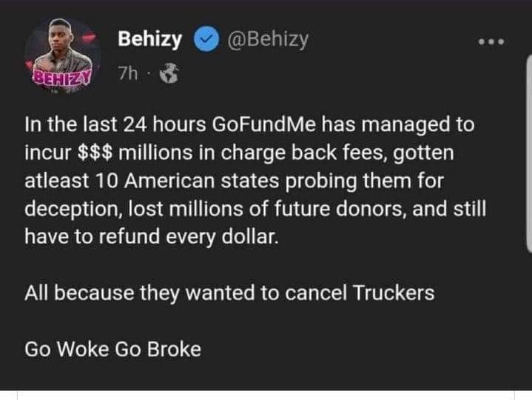
Task: Click the $$$ symbols in the post
Action: [x=95, y=152]
